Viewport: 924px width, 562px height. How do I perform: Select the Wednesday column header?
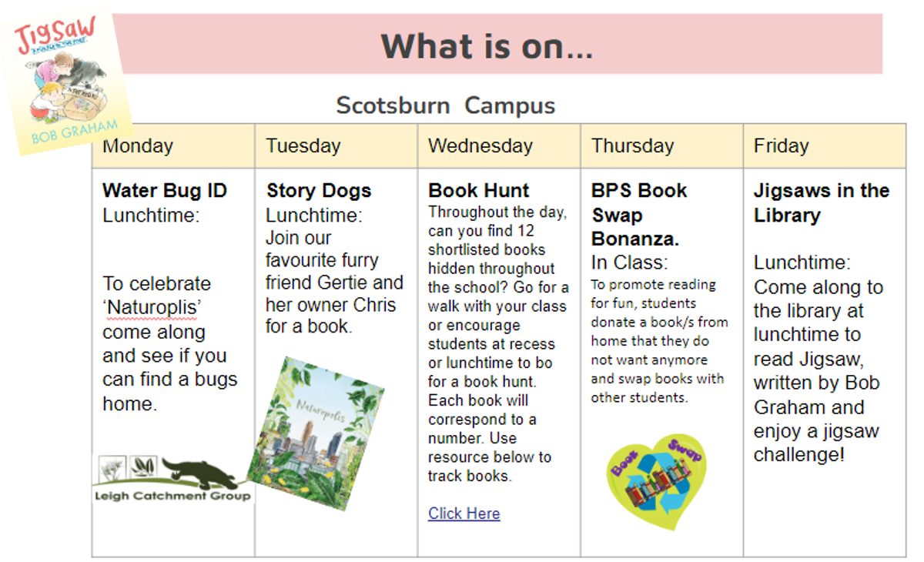pos(499,146)
